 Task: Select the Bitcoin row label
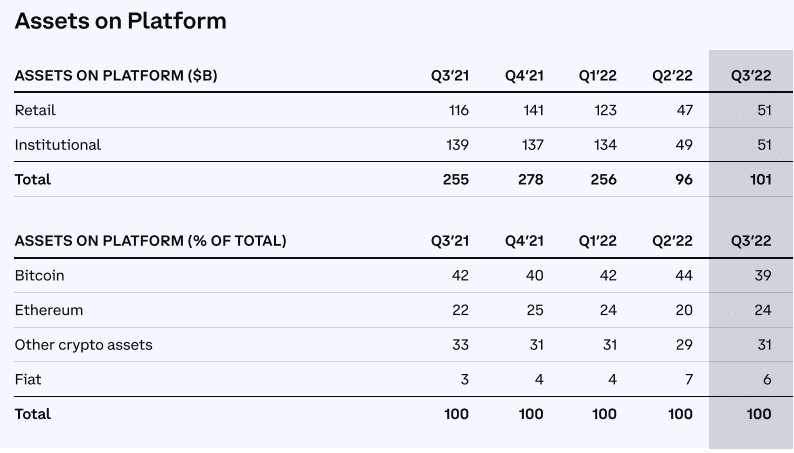(39, 275)
